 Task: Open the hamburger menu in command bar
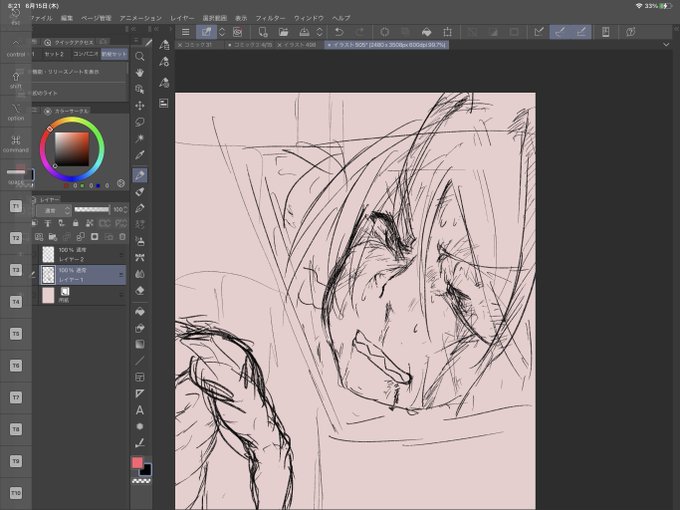[186, 32]
